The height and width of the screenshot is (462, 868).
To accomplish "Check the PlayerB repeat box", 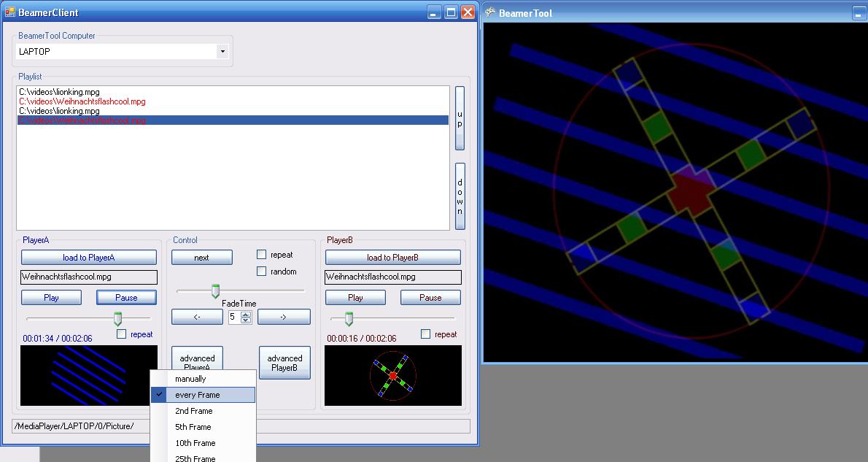I will pyautogui.click(x=426, y=334).
